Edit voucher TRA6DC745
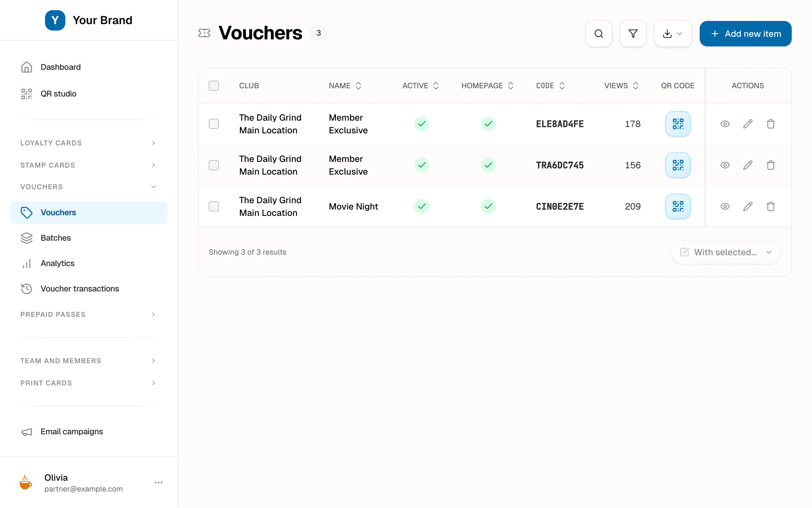The width and height of the screenshot is (812, 508). point(748,165)
